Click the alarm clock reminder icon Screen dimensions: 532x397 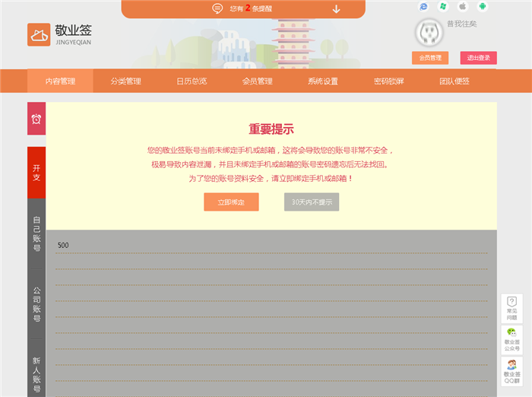click(36, 119)
